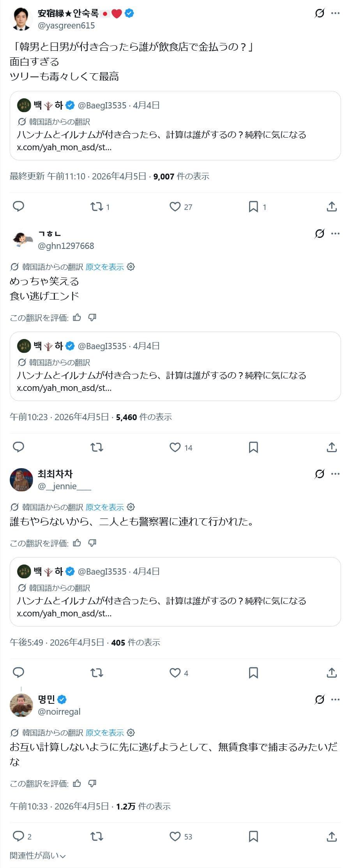Open Grok icon on yasgreen615's post
Screen dimensions: 350x868
pyautogui.click(x=319, y=14)
